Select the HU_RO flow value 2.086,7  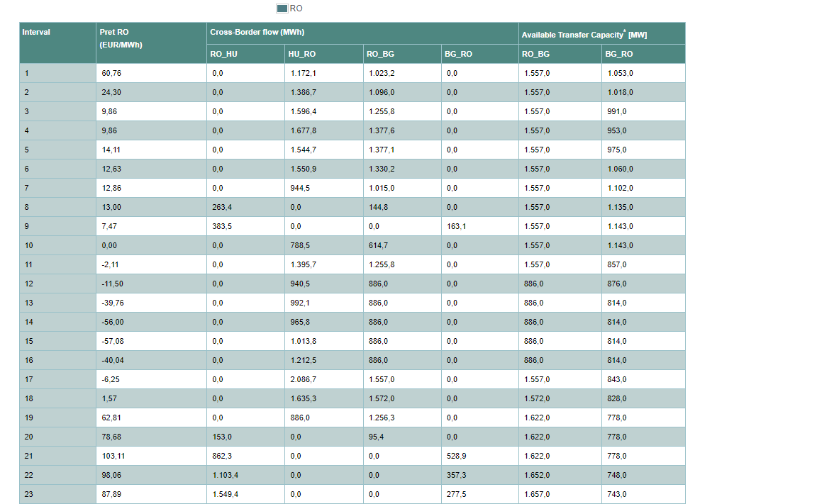(303, 379)
